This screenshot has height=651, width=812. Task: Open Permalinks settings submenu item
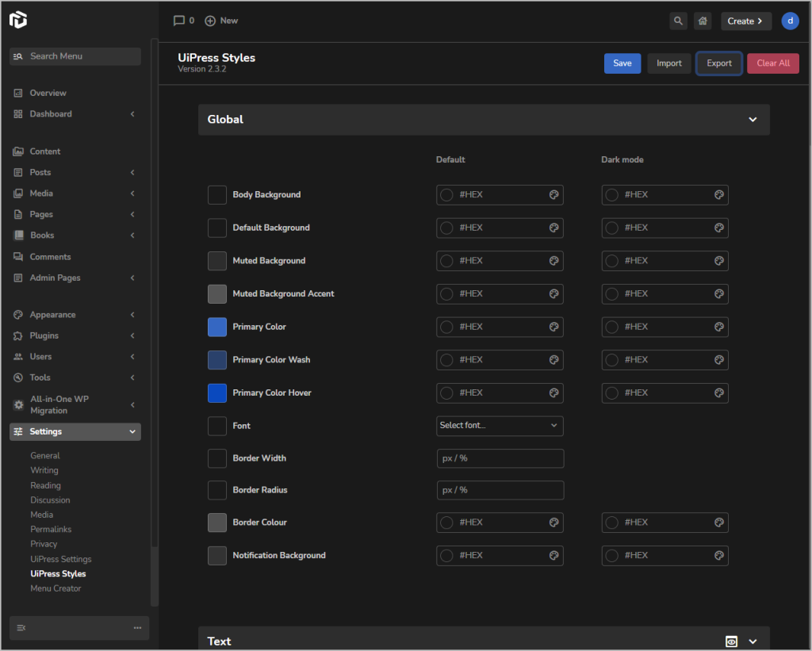pos(51,530)
